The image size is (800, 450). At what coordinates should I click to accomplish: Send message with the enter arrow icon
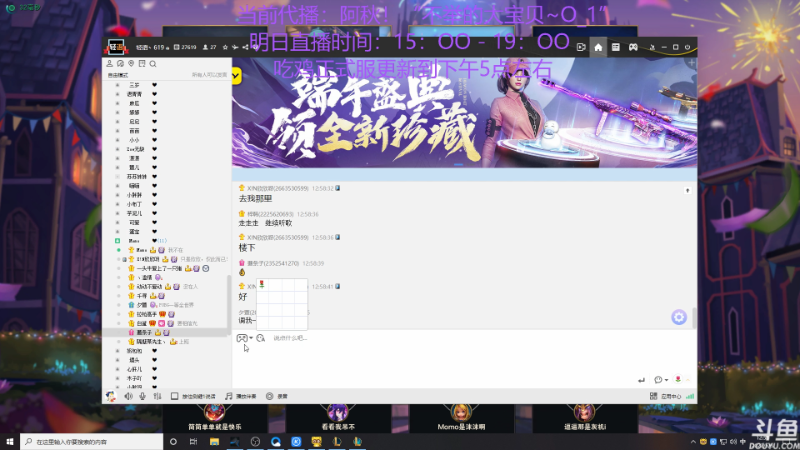coord(641,380)
